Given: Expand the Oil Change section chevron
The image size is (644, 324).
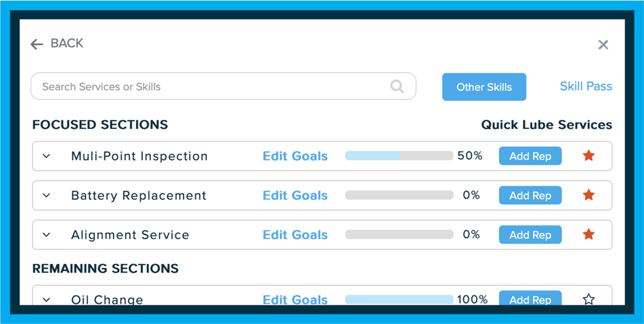Looking at the screenshot, I should click(47, 300).
